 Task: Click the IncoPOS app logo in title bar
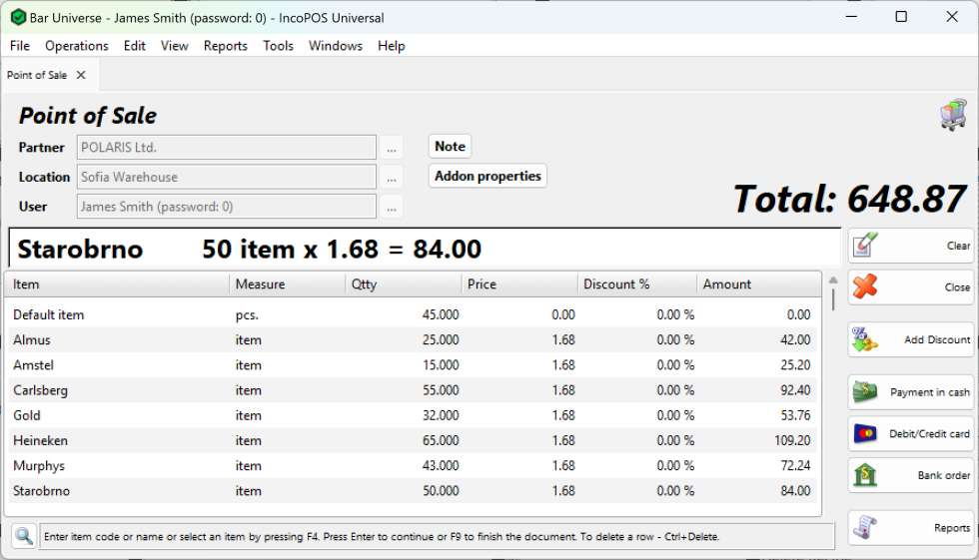coord(18,17)
